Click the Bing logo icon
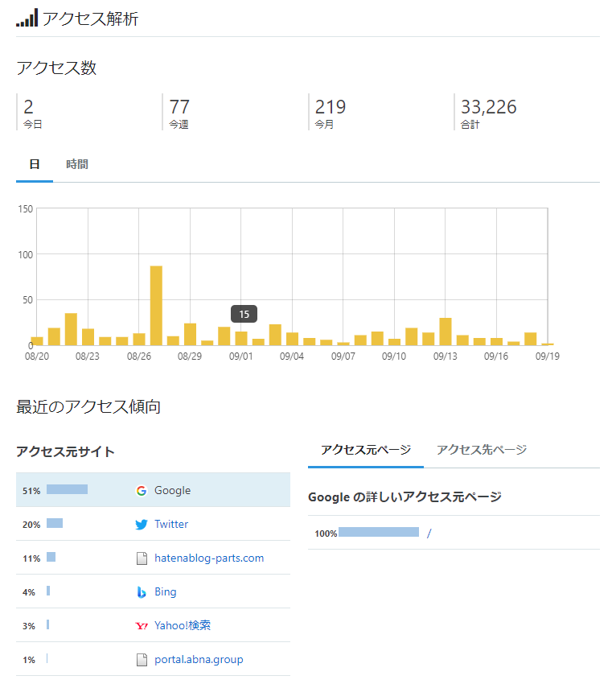This screenshot has width=616, height=684. (x=142, y=592)
